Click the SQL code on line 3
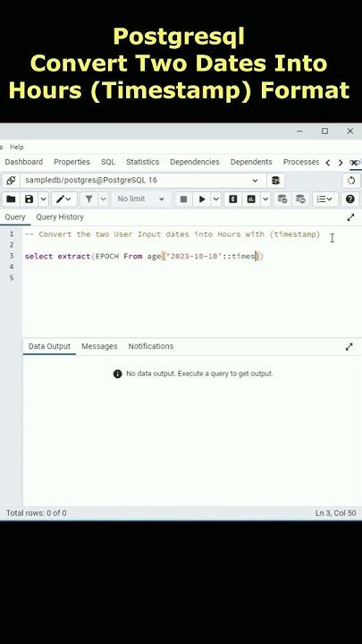Image resolution: width=362 pixels, height=644 pixels. (144, 257)
